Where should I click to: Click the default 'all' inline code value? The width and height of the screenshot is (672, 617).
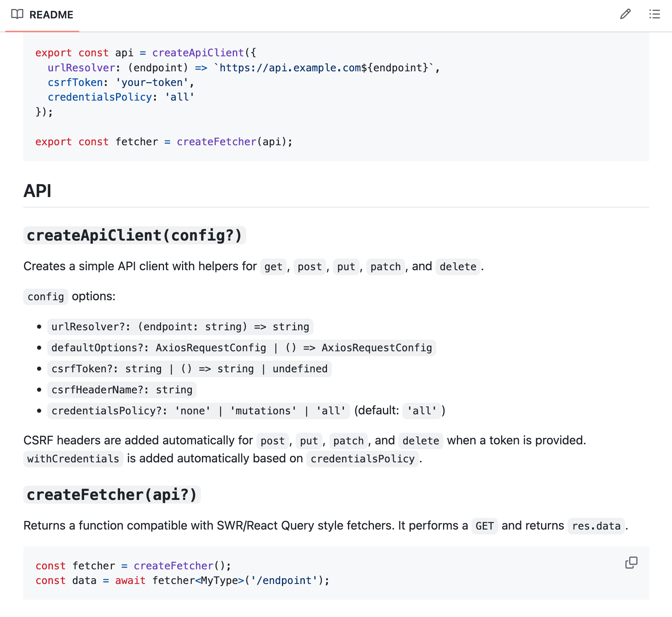pyautogui.click(x=422, y=411)
